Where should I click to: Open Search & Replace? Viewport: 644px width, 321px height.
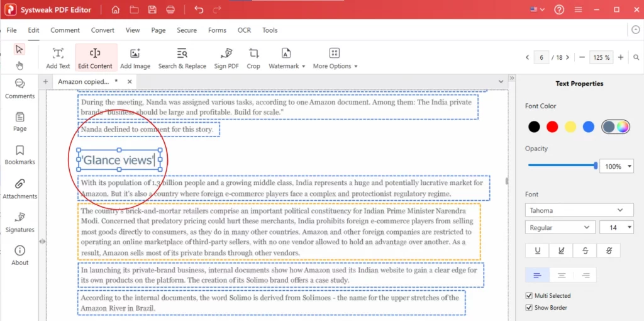click(x=182, y=58)
